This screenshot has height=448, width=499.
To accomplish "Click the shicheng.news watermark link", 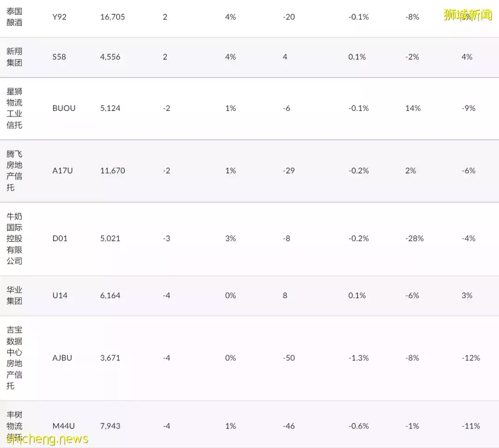I will point(47,439).
